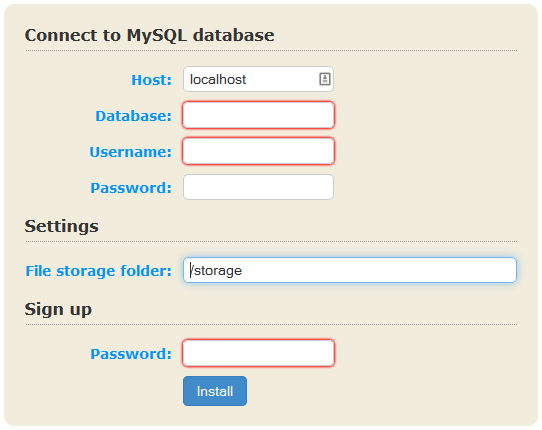
Task: Click the MySQL Password: label
Action: [131, 188]
